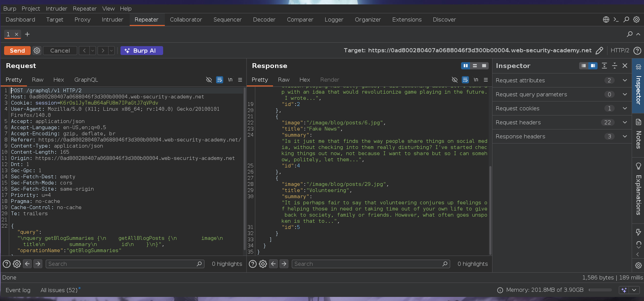This screenshot has height=301, width=644.
Task: Search Repeater tabs magnifier icon
Action: click(x=630, y=34)
